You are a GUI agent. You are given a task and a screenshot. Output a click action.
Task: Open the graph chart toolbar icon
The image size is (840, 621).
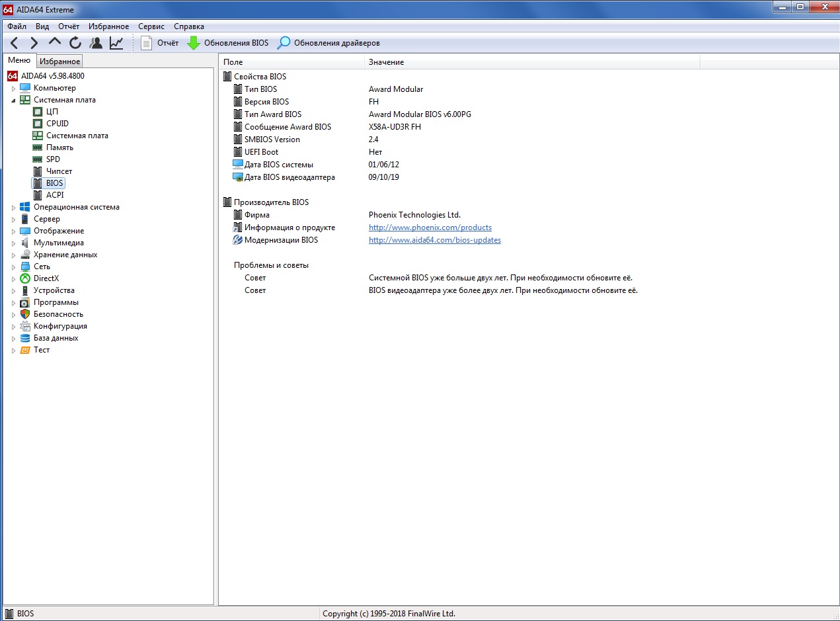click(116, 43)
